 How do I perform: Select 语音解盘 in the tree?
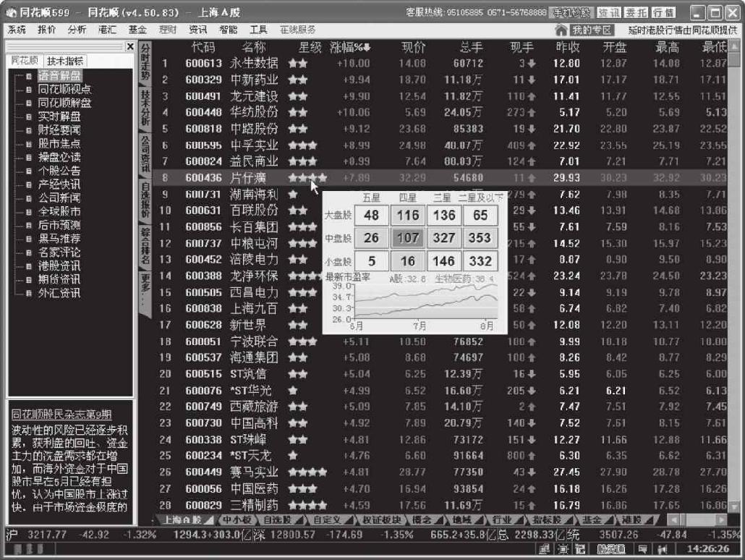(59, 75)
